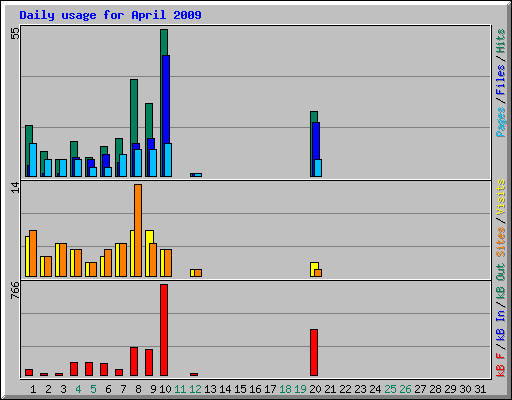Click the green weekend day label "12"
This screenshot has height=400, width=512.
195,389
